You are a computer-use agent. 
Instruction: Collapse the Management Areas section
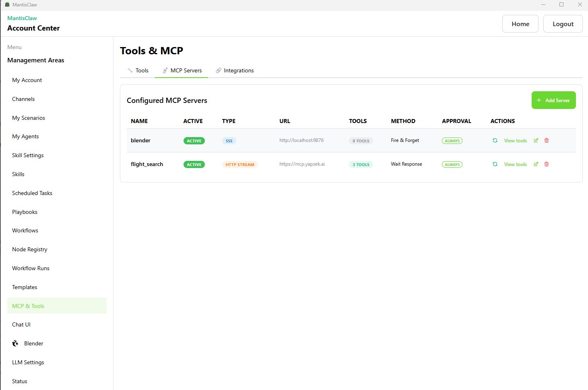coord(35,60)
